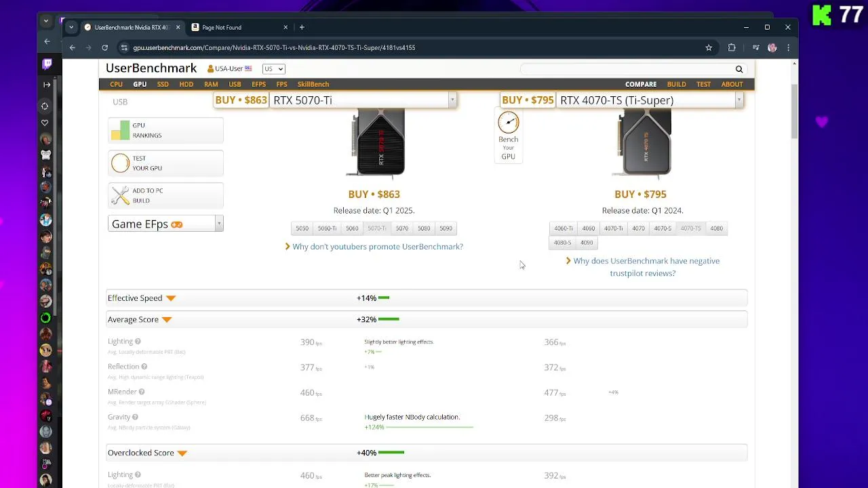Click the top BUY $863 label
Screen dimensions: 868x488
tap(241, 100)
